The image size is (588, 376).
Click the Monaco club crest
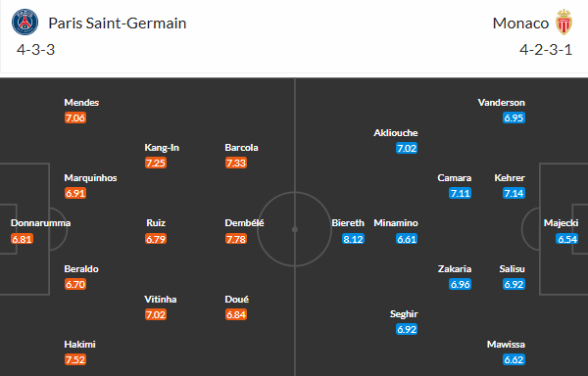click(563, 23)
